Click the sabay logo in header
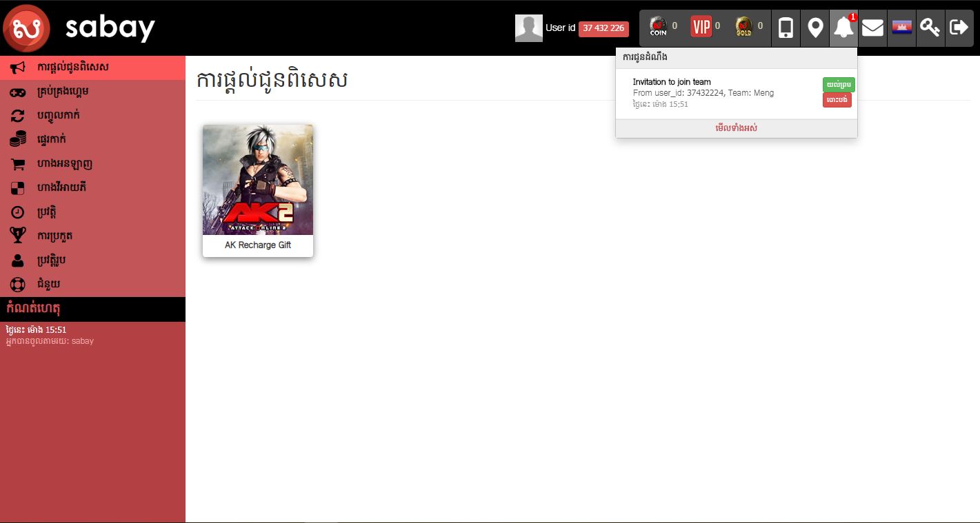The image size is (980, 523). [79, 28]
